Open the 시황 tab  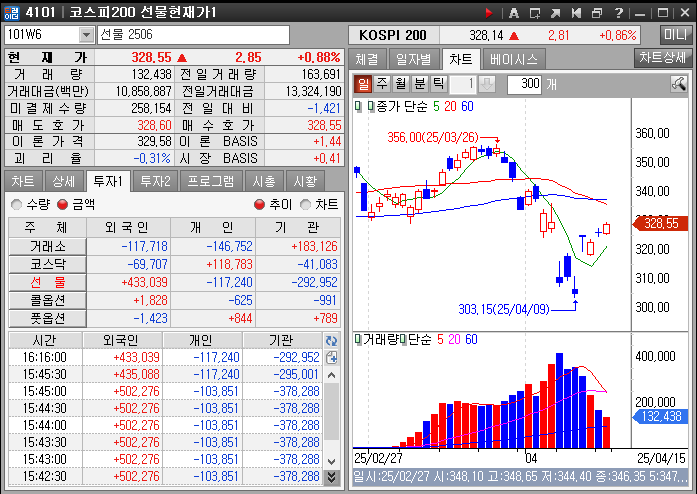305,181
